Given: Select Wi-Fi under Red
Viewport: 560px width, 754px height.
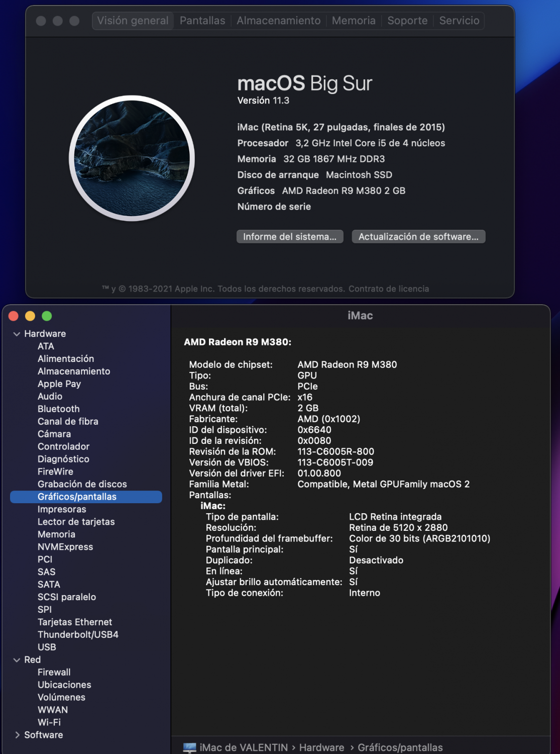Looking at the screenshot, I should (49, 722).
